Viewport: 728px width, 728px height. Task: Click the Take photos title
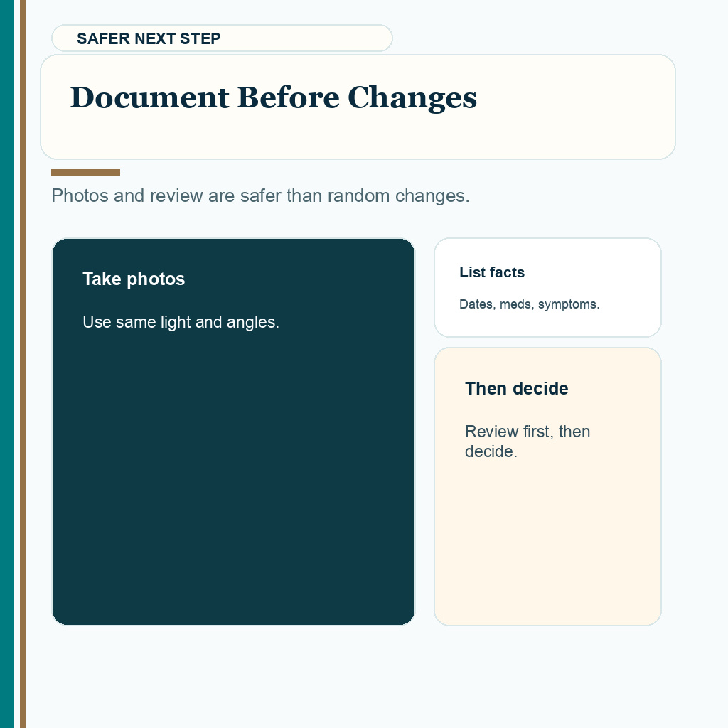coord(134,279)
